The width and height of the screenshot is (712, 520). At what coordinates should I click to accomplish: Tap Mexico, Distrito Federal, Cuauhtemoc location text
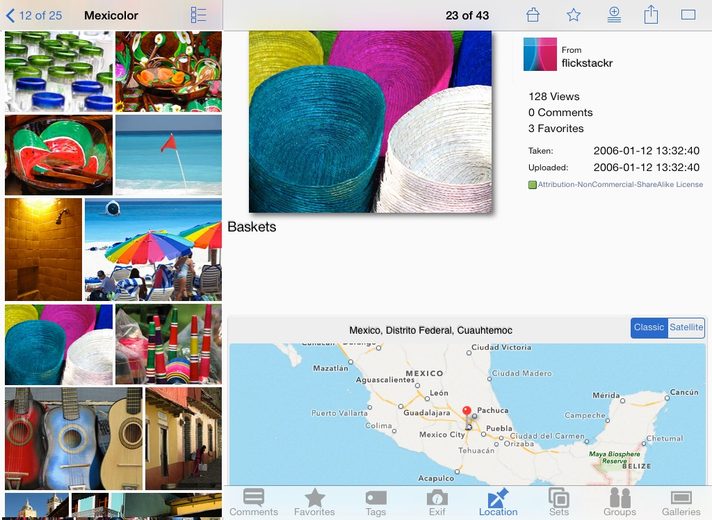[430, 330]
